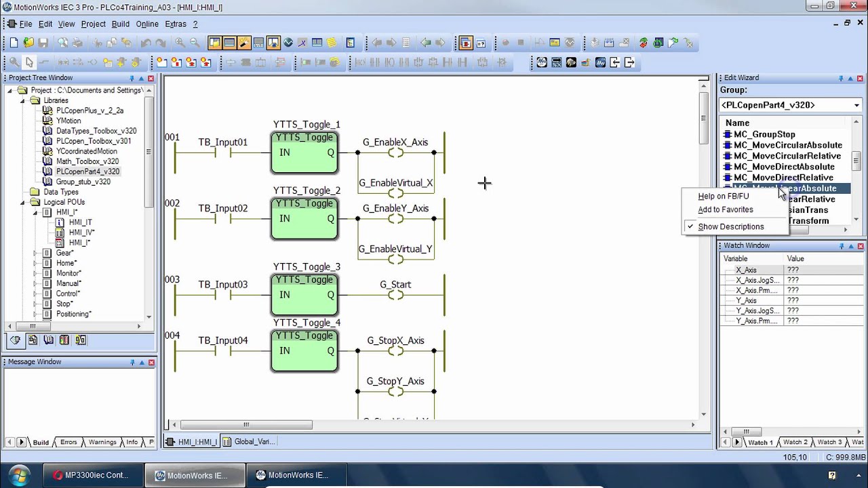Click the TB_Input01 contact

[223, 152]
